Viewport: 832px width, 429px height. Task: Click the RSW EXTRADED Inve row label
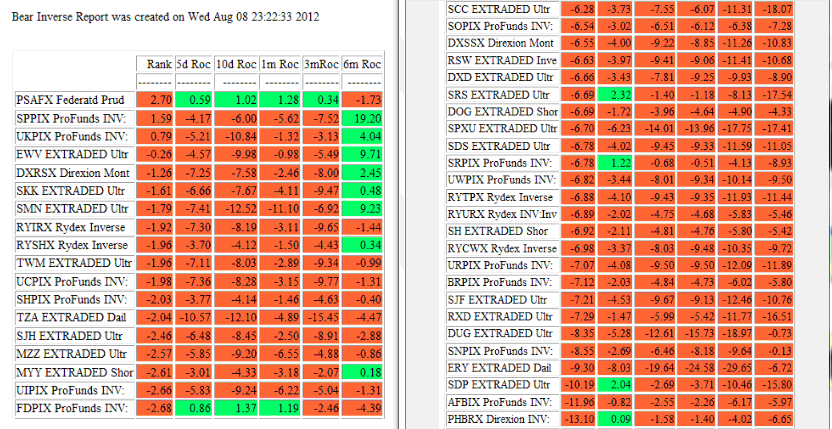click(502, 61)
